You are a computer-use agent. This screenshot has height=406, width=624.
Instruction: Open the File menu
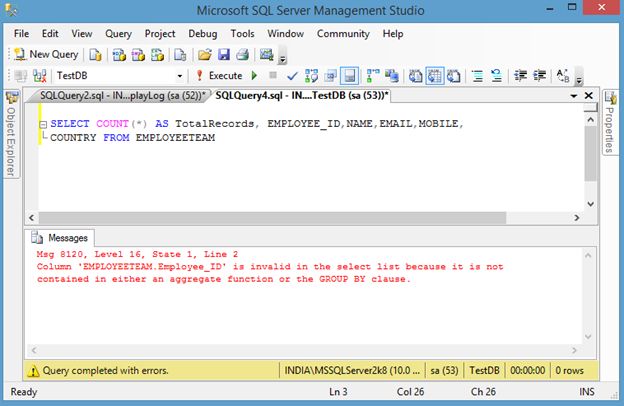[21, 34]
